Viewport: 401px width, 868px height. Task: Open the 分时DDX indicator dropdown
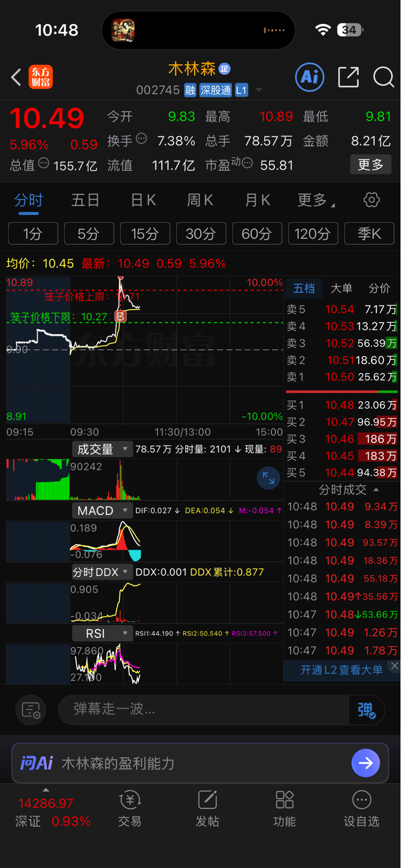pyautogui.click(x=102, y=572)
